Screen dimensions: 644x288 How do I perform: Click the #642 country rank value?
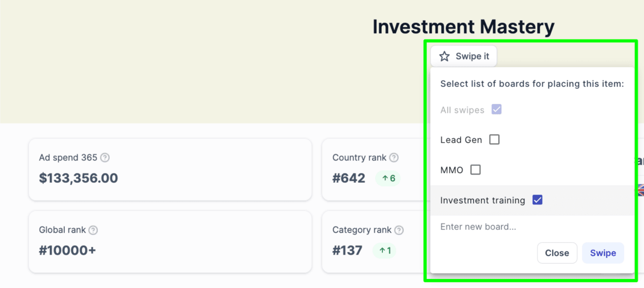point(349,178)
